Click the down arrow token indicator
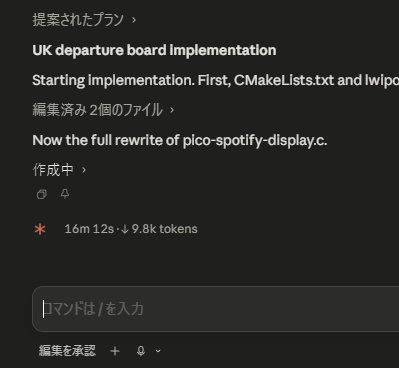 (125, 229)
